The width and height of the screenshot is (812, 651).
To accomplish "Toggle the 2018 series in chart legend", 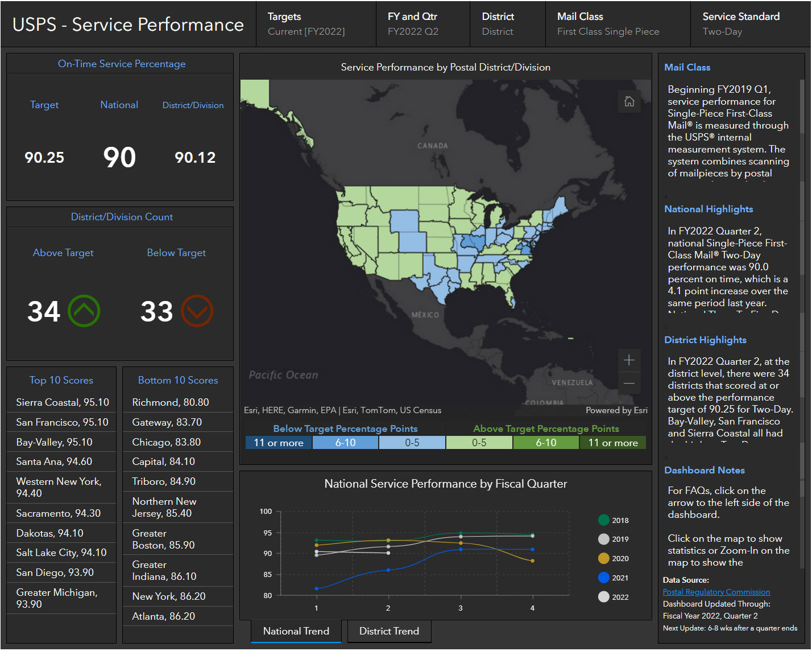I will click(x=614, y=520).
